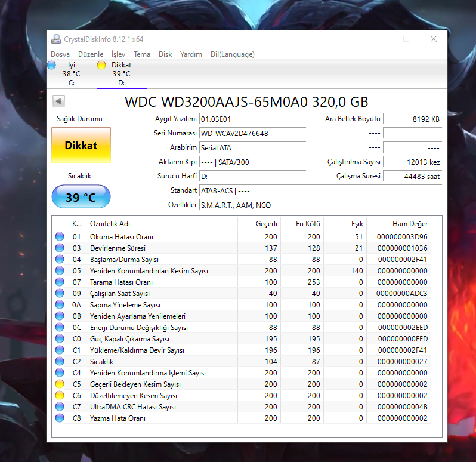The image size is (476, 462).
Task: Click the blue orb of attribute 05 row
Action: pos(60,270)
